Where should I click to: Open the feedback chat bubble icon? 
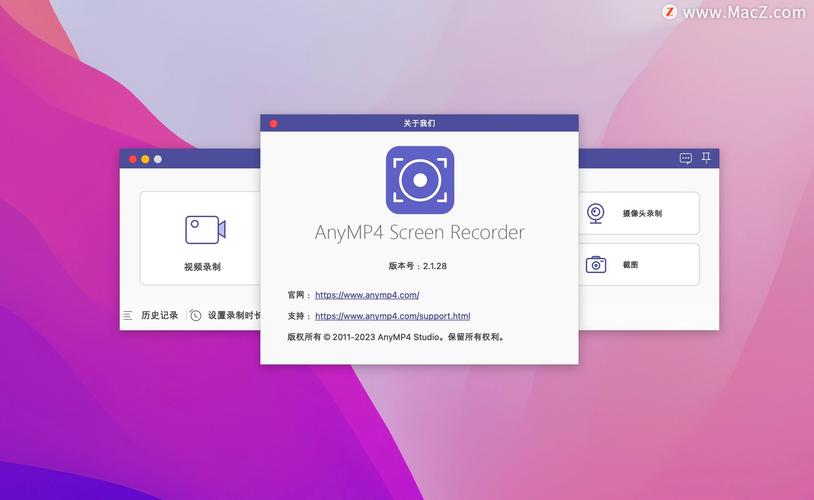pyautogui.click(x=685, y=158)
